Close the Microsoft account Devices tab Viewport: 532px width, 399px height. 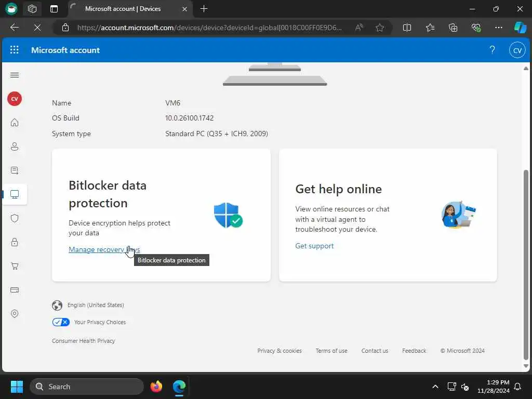pyautogui.click(x=184, y=9)
